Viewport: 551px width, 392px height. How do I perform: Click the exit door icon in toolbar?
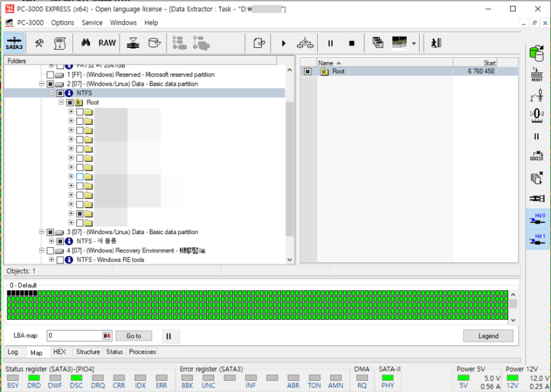(x=436, y=43)
